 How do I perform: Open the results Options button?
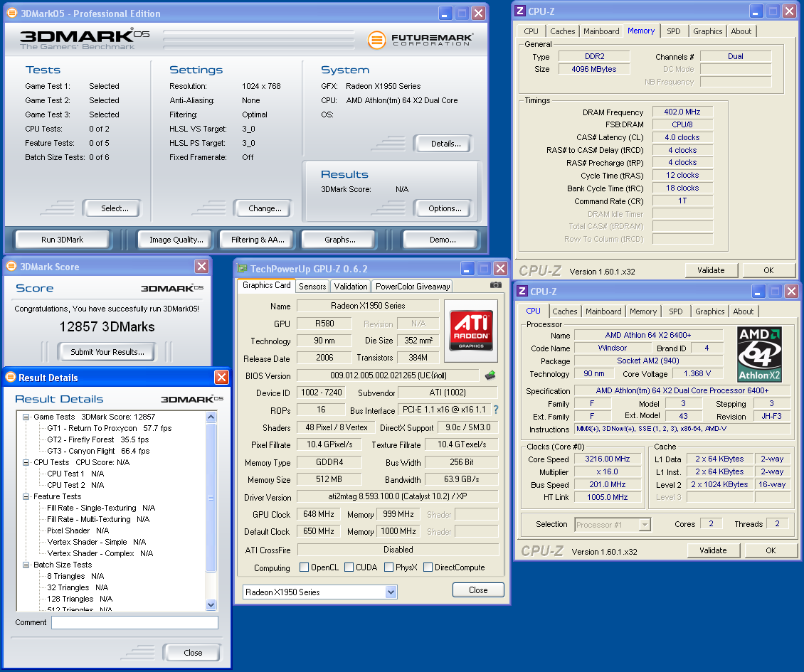(443, 208)
